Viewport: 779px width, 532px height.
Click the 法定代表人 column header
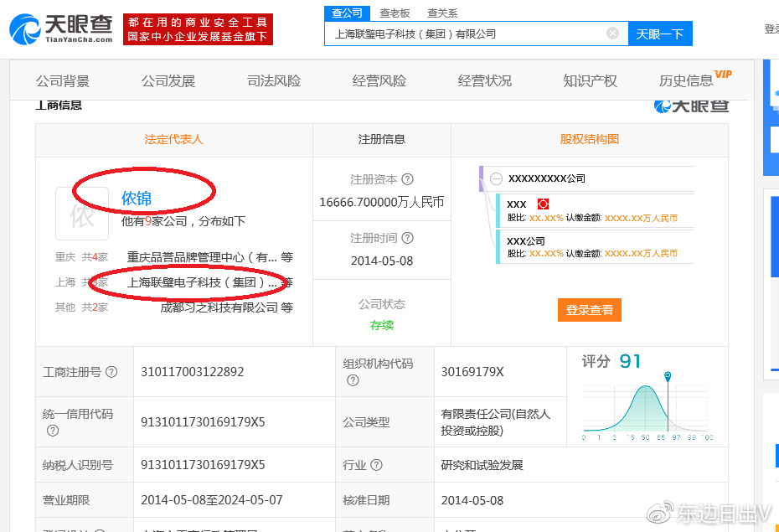coord(174,139)
